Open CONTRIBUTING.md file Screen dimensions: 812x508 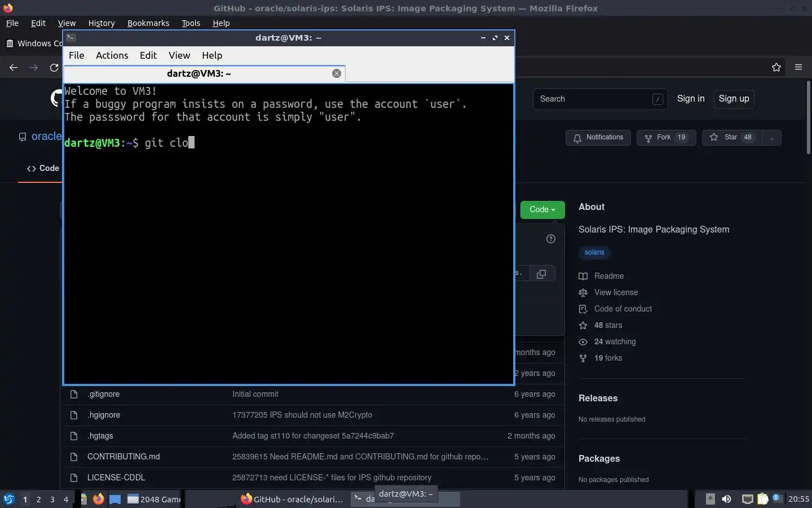click(123, 457)
